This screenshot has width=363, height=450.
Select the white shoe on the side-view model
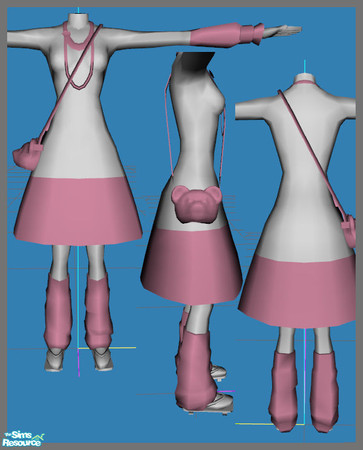(220, 403)
